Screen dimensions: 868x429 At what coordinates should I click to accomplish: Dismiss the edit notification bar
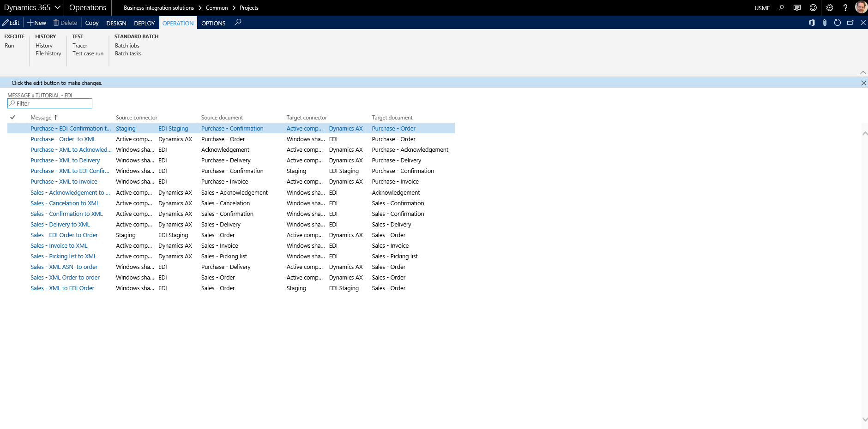pyautogui.click(x=863, y=83)
